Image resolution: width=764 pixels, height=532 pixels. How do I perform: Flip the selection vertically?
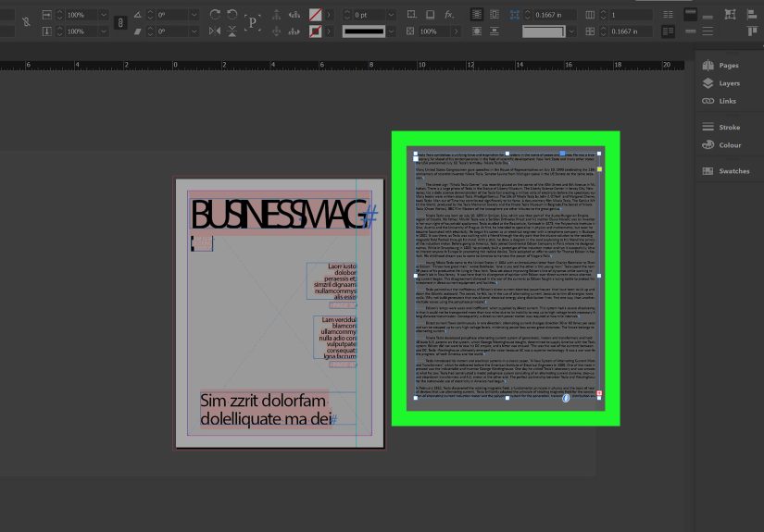[232, 31]
